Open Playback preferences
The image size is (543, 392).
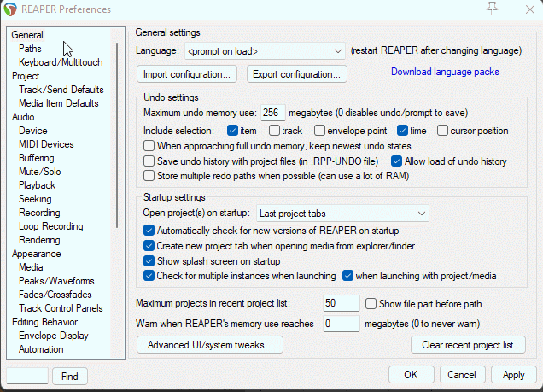(37, 185)
